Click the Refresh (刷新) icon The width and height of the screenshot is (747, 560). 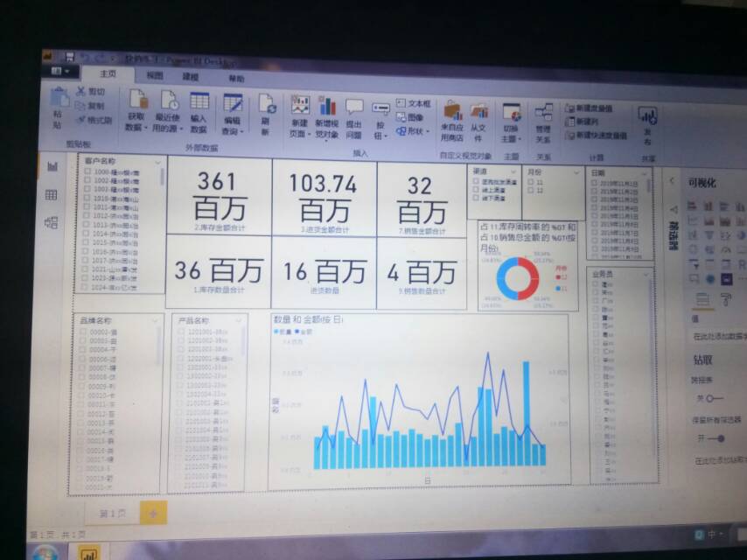tap(267, 104)
